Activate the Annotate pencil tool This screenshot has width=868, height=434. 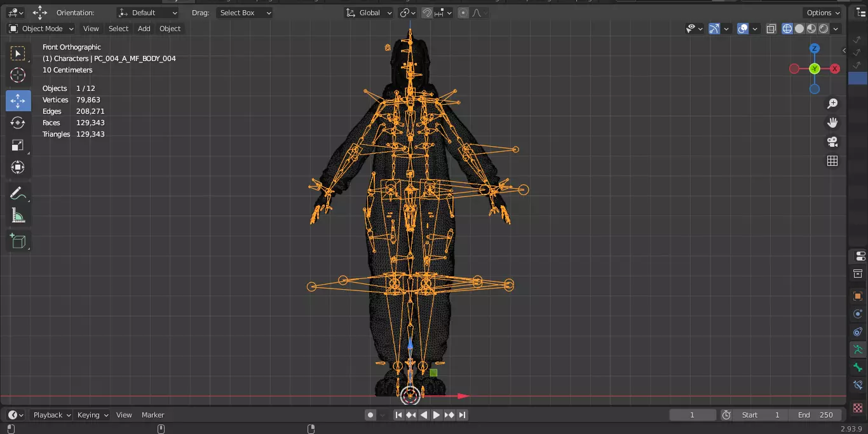[18, 193]
